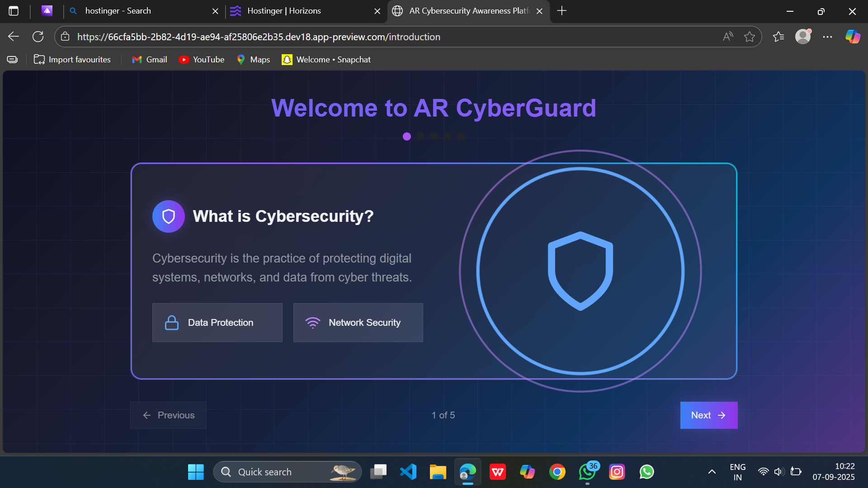Click the browser address bar URL

259,37
